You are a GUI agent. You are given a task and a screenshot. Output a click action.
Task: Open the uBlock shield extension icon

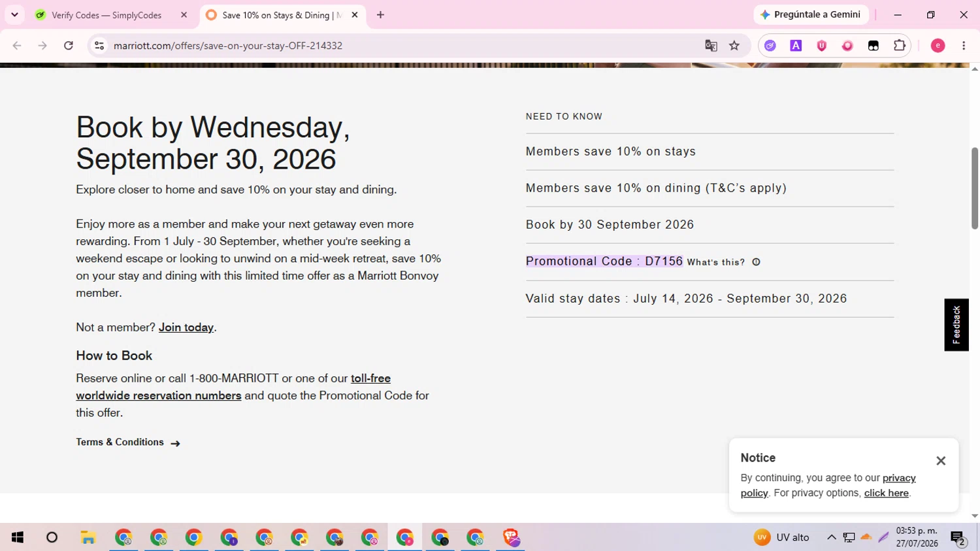(x=822, y=46)
